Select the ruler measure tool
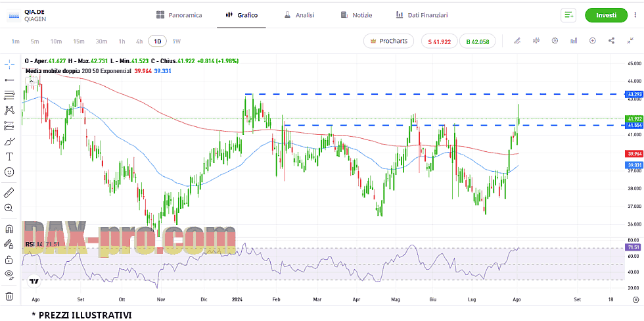 click(9, 192)
